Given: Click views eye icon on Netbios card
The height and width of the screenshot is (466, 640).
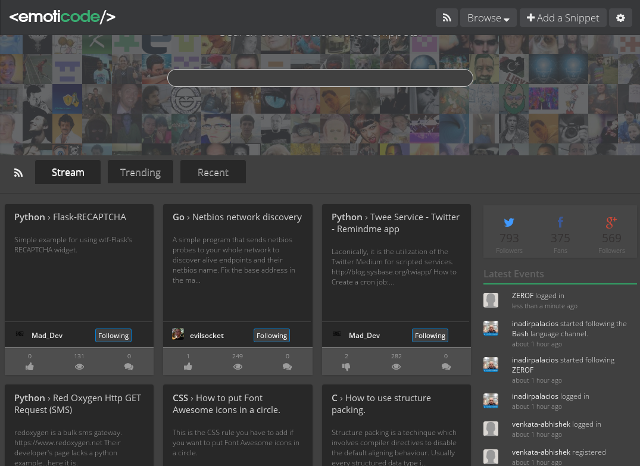Looking at the screenshot, I should (238, 366).
